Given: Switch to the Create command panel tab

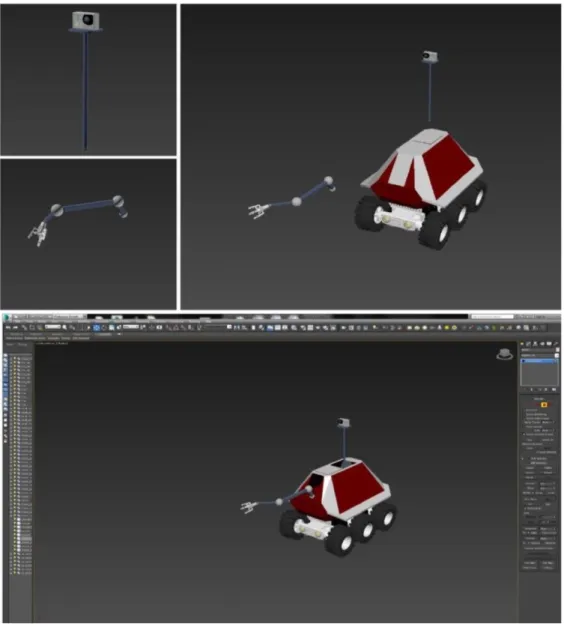Looking at the screenshot, I should point(522,343).
